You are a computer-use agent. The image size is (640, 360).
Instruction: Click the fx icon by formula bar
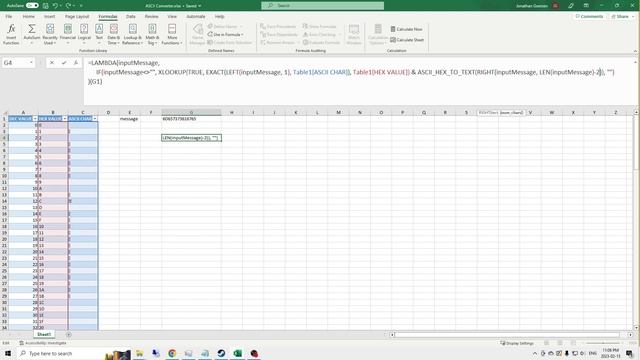coord(76,62)
